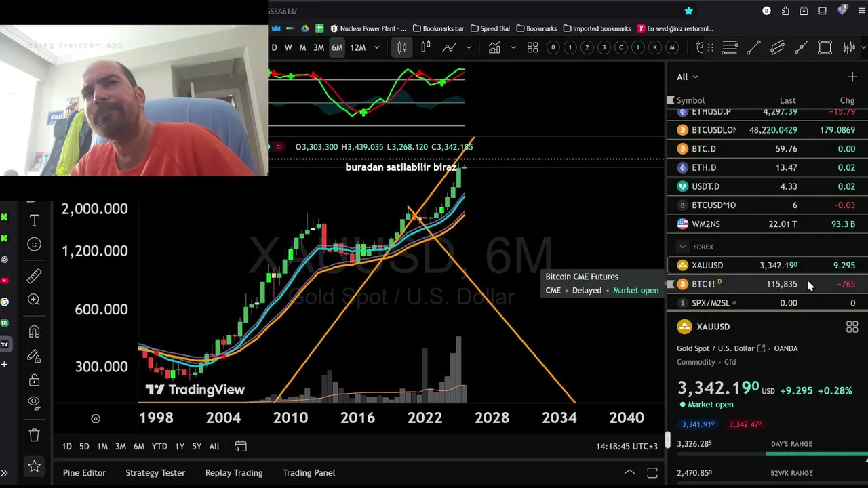Select circled C toolbar shortcut

pyautogui.click(x=621, y=47)
